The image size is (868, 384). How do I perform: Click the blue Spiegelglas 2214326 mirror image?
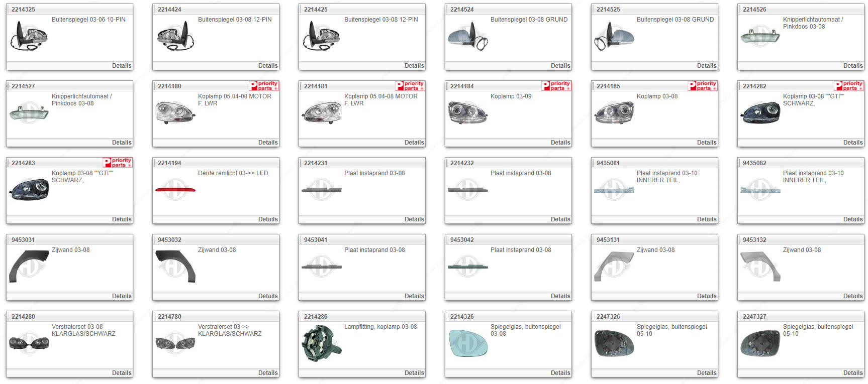point(468,343)
